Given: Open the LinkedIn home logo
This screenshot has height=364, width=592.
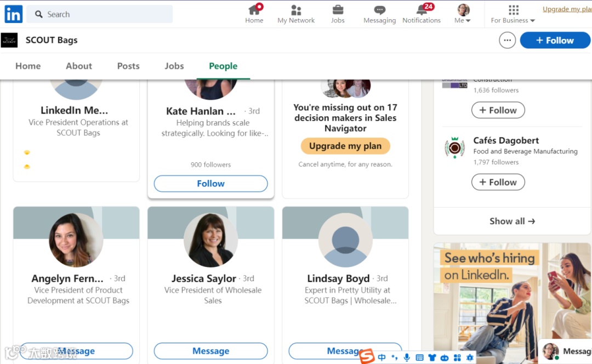Looking at the screenshot, I should coord(13,14).
